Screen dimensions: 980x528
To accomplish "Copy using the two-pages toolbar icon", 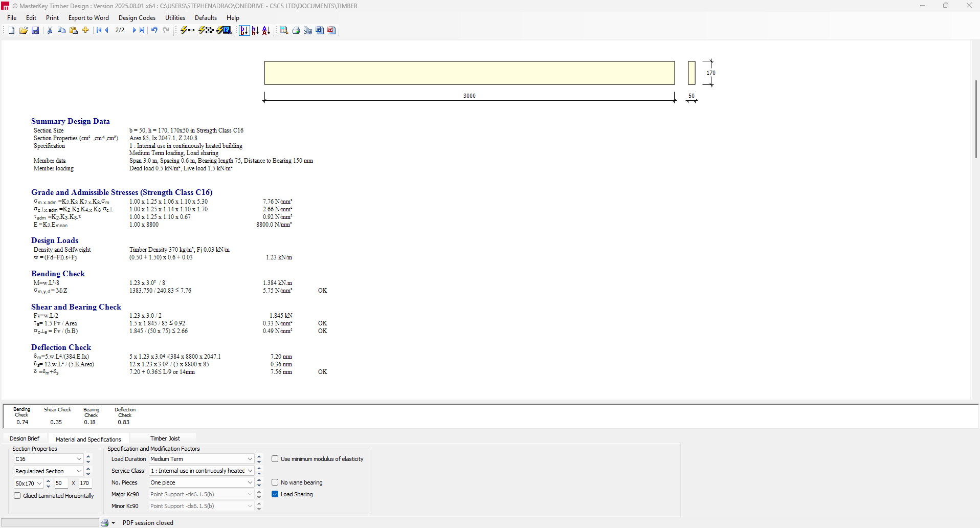I will [x=61, y=30].
